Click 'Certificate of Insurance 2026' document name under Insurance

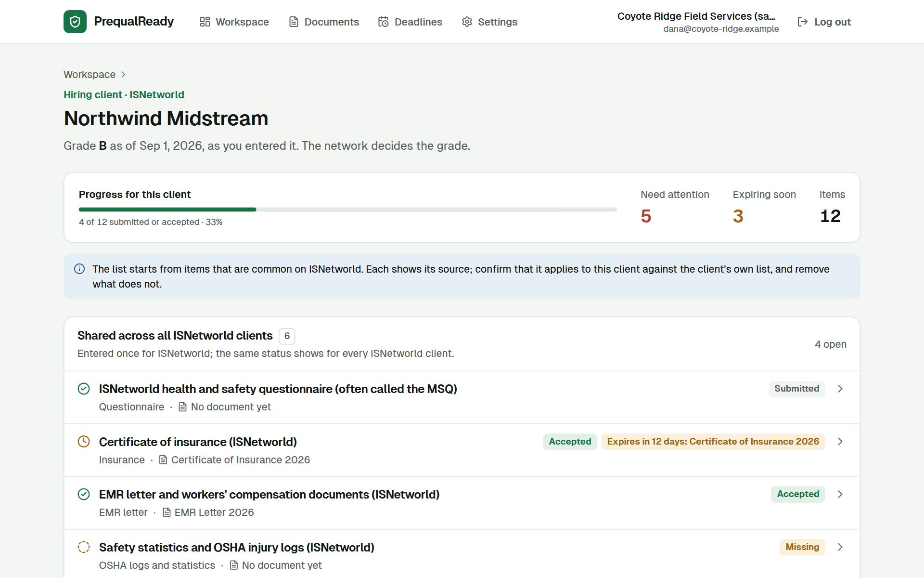(x=241, y=460)
